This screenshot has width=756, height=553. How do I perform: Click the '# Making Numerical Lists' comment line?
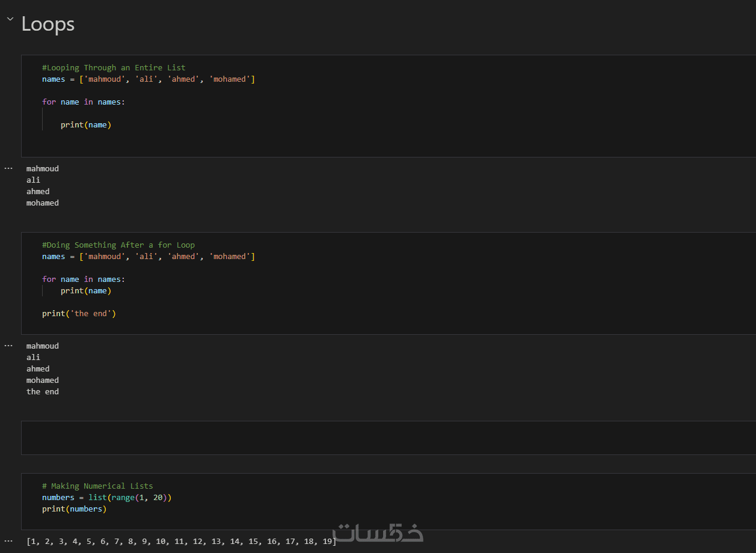click(97, 486)
